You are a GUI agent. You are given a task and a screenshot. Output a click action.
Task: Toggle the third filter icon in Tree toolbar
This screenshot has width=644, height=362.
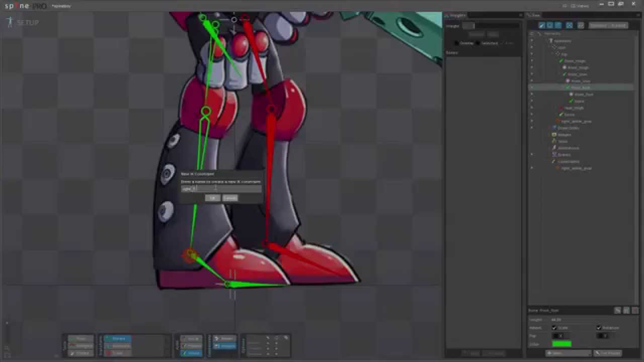(x=558, y=25)
